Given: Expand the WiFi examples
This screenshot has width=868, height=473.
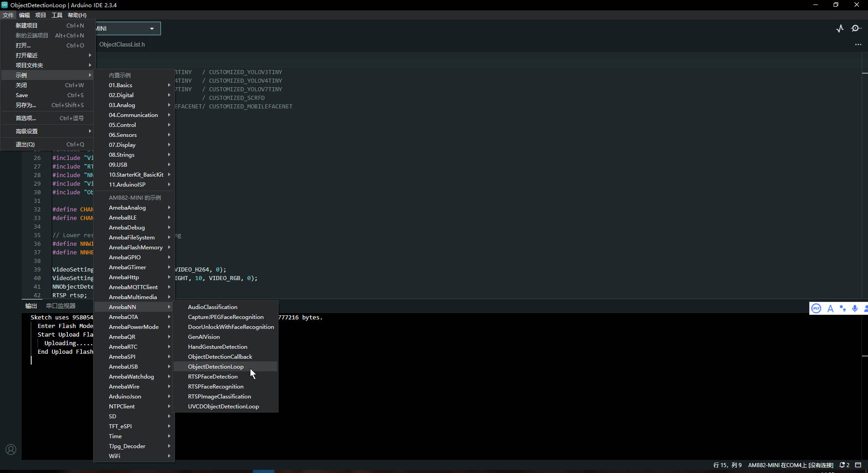Looking at the screenshot, I should [x=134, y=456].
